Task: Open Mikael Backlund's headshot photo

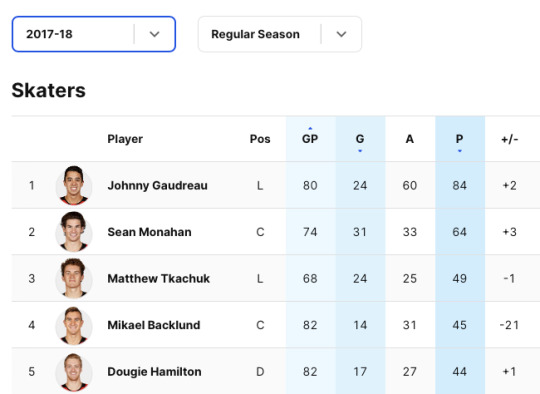Action: [74, 325]
